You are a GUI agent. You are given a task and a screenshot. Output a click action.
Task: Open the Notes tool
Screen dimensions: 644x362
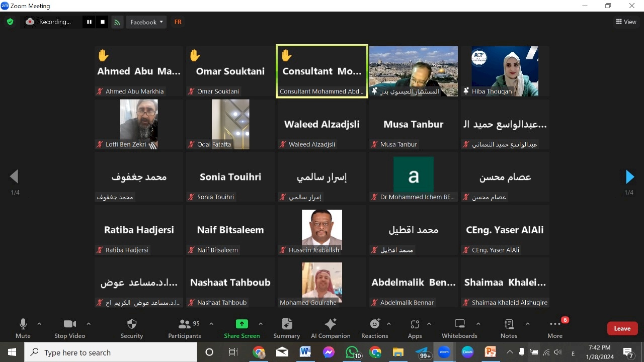click(x=509, y=328)
